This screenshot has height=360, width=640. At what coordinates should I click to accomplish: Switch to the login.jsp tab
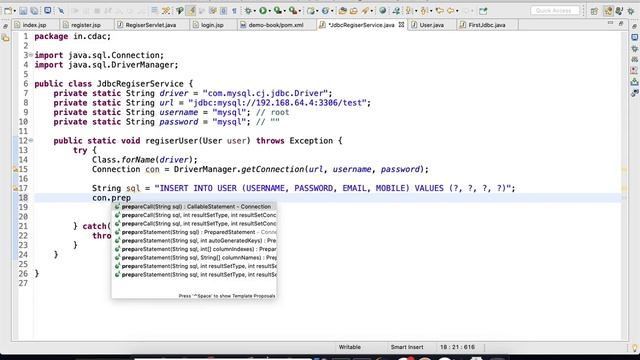[x=212, y=25]
